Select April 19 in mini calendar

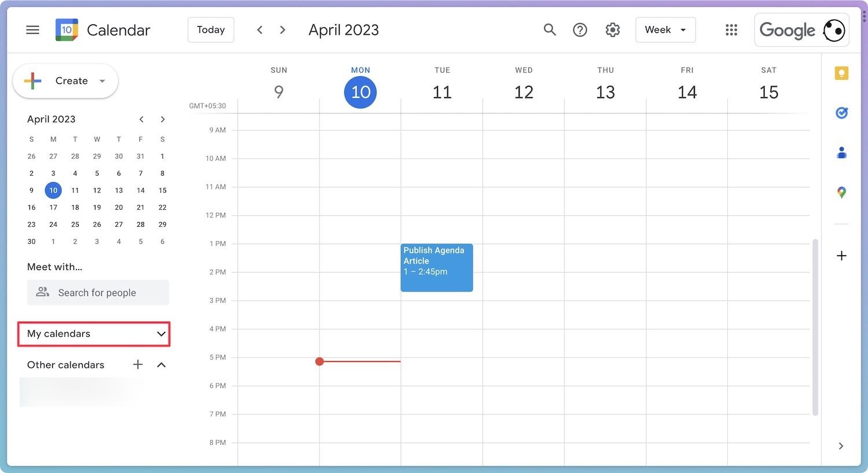pos(97,207)
